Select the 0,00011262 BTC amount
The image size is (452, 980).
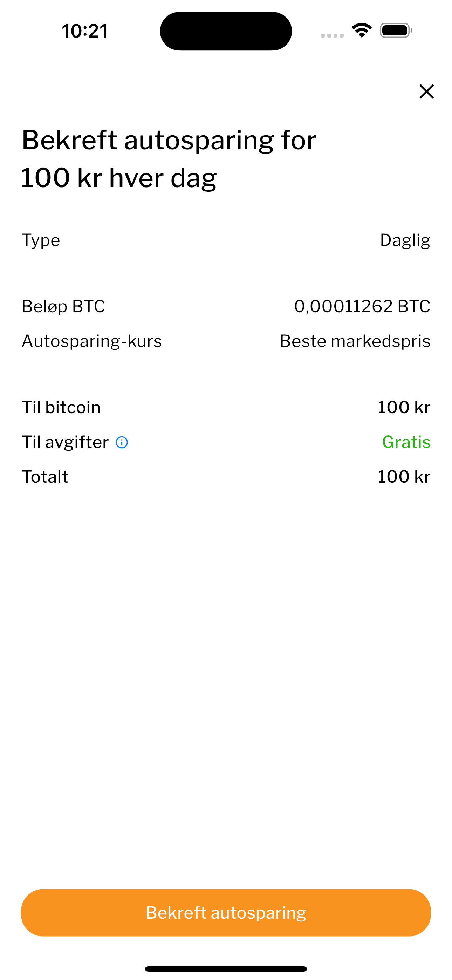[x=362, y=306]
